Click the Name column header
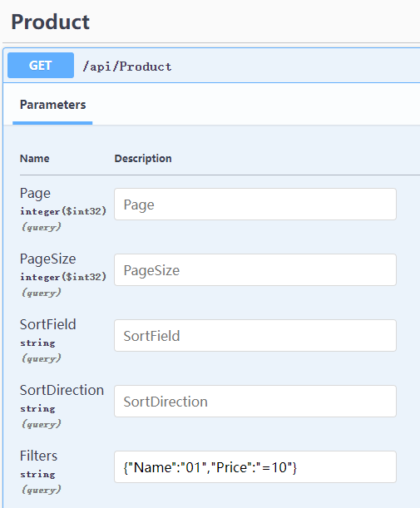This screenshot has height=508, width=420. [x=35, y=159]
